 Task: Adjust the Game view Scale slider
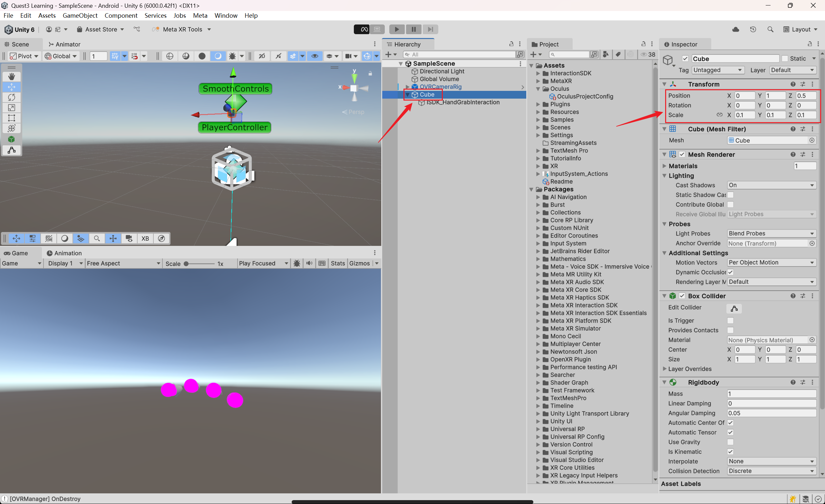coord(199,264)
